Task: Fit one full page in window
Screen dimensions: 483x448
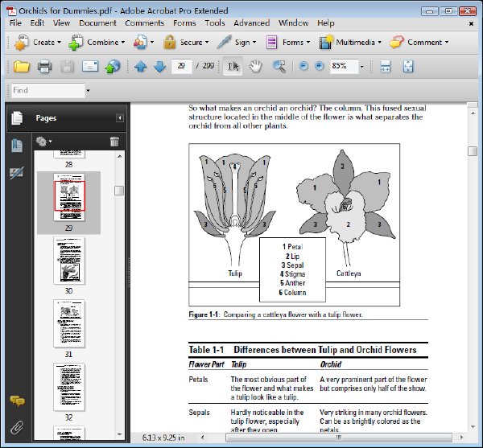Action: 408,67
